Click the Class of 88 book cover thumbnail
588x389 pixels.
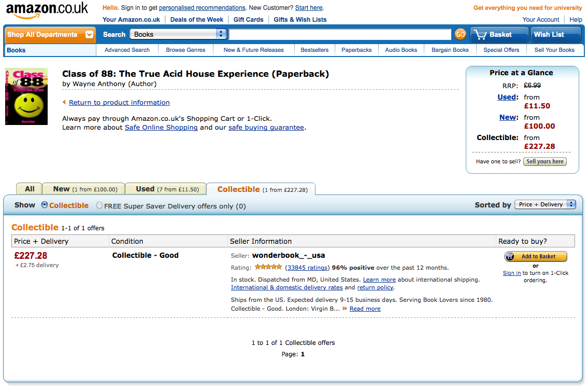(26, 96)
